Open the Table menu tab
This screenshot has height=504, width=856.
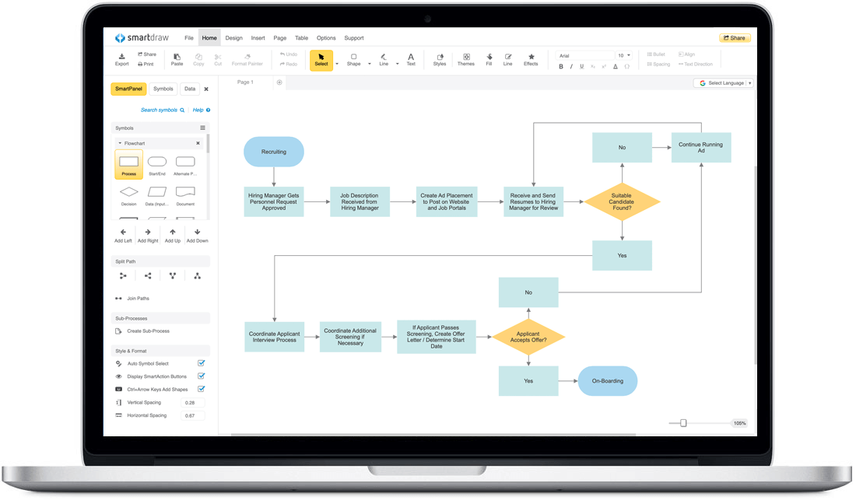(301, 38)
